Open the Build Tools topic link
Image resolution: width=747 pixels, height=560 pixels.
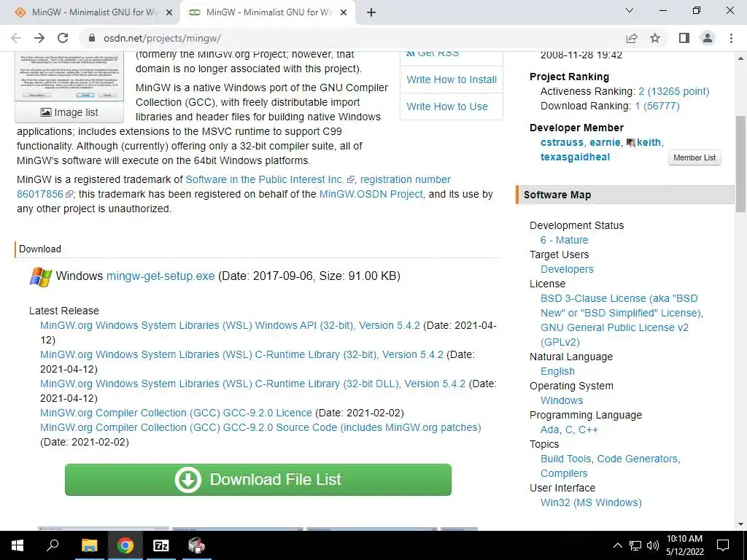(565, 459)
